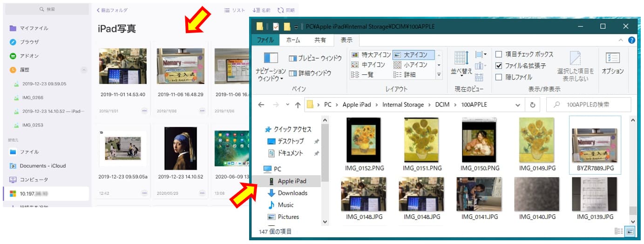The width and height of the screenshot is (644, 244).
Task: Open the group-by dropdown icon
Action: coord(481,55)
